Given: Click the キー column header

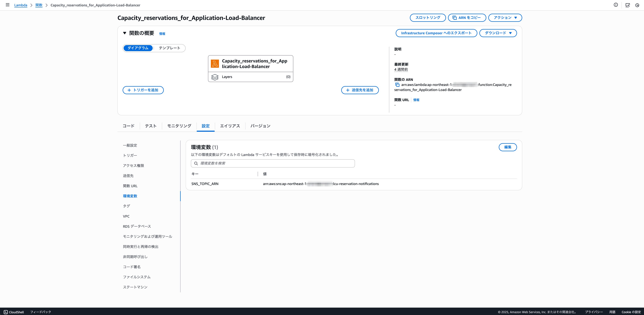Looking at the screenshot, I should [x=195, y=174].
